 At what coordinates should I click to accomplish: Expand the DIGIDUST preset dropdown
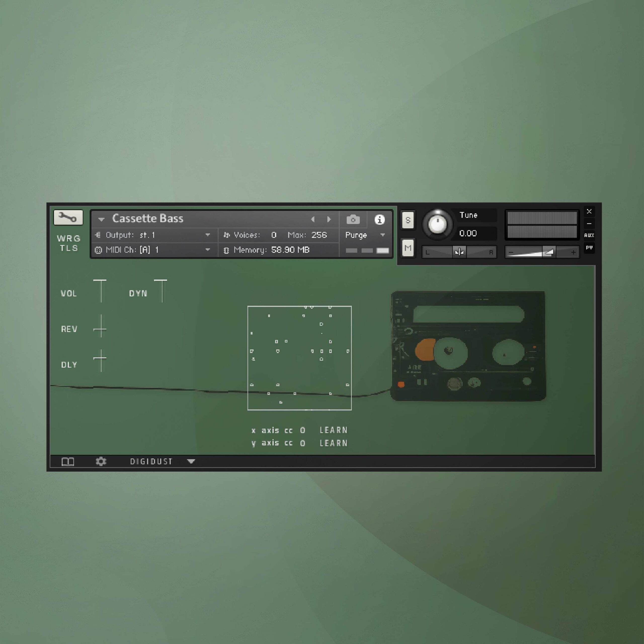coord(191,461)
